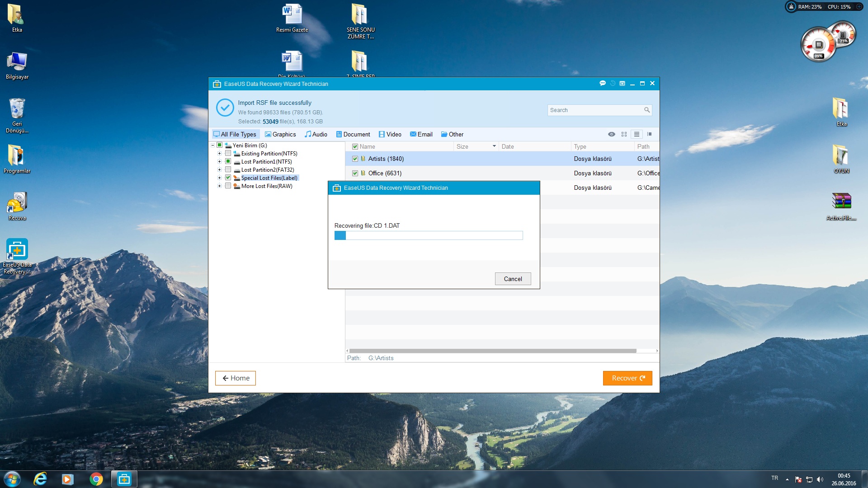The image size is (868, 488).
Task: Open the SENE SONU ZÜMRE folder
Action: coord(360,21)
